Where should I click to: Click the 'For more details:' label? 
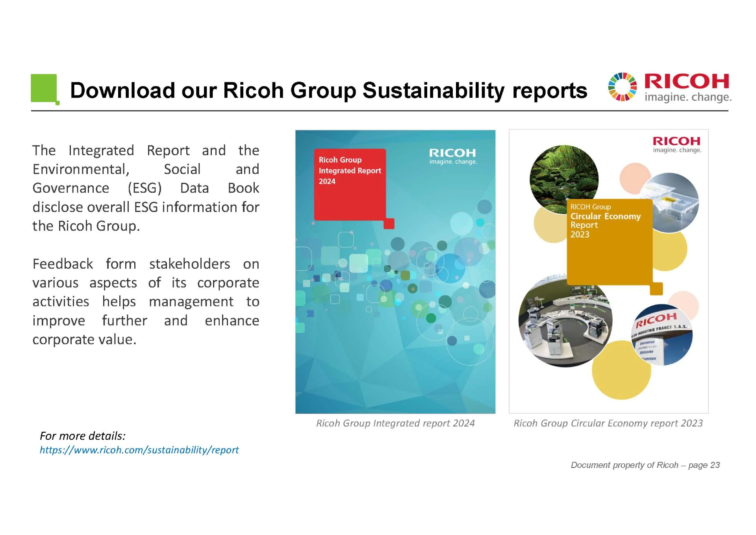pos(83,436)
